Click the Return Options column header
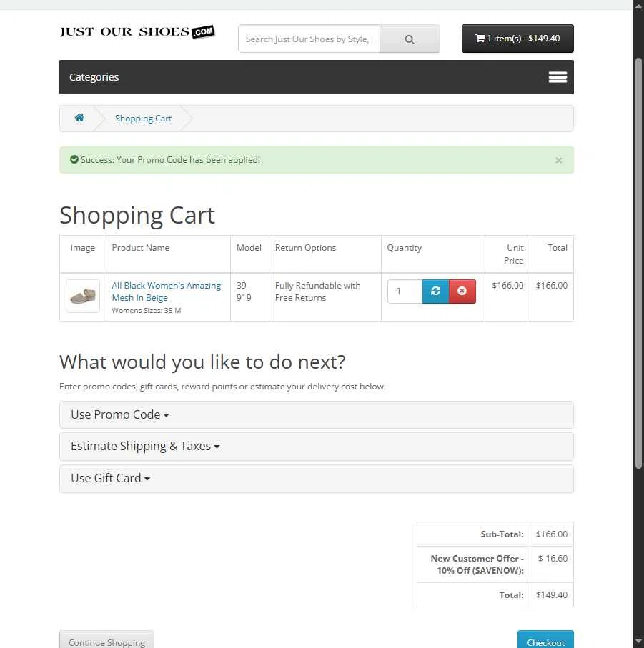644x648 pixels. click(x=305, y=248)
